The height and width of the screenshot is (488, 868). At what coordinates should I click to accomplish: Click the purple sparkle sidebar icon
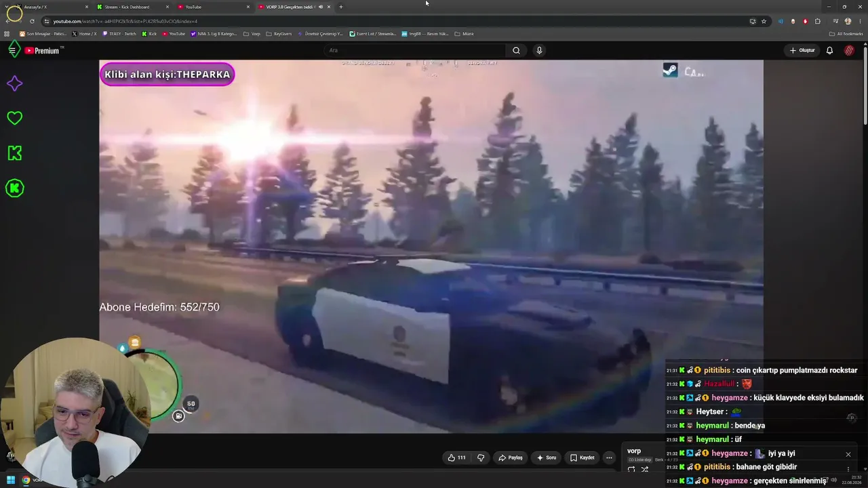click(14, 83)
